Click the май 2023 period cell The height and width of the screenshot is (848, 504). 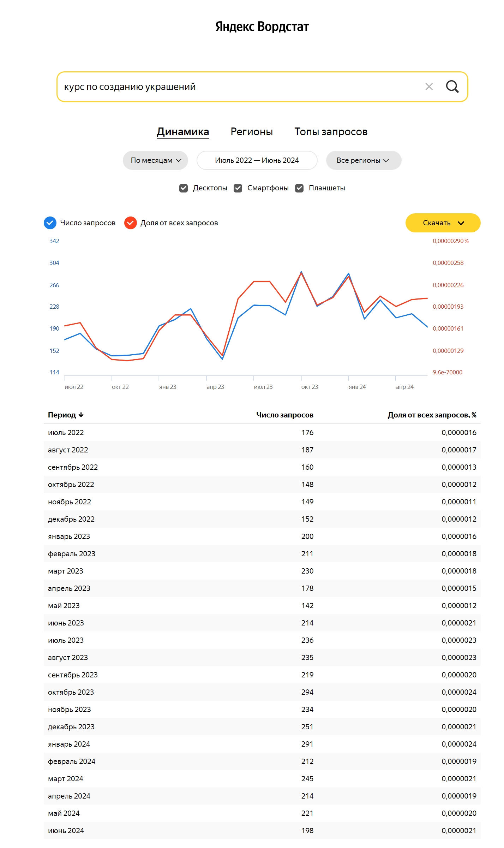(x=64, y=606)
